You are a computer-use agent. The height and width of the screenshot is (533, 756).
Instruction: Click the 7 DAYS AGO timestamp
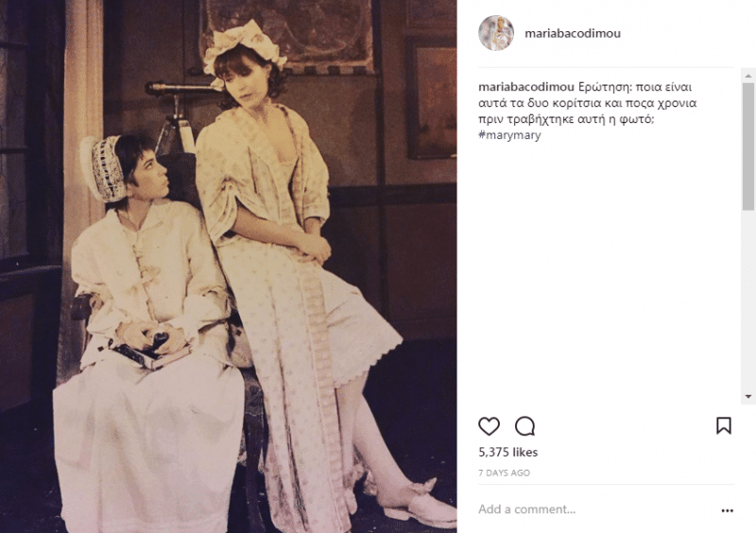(504, 473)
